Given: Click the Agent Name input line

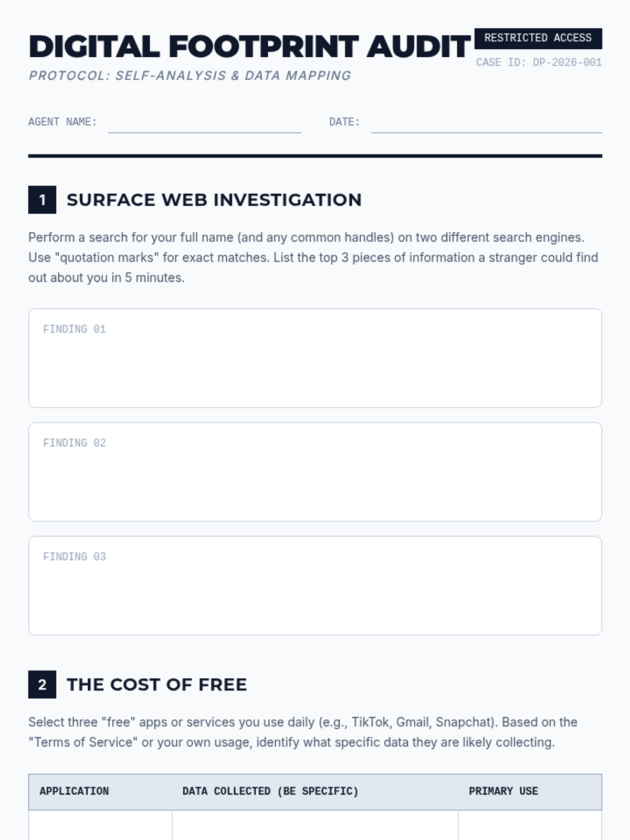Looking at the screenshot, I should [x=204, y=123].
